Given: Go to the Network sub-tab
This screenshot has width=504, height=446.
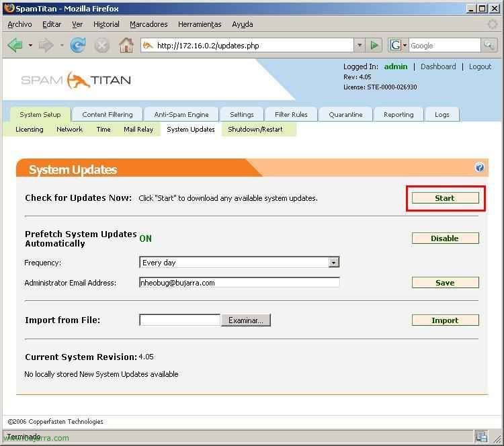Looking at the screenshot, I should [69, 129].
